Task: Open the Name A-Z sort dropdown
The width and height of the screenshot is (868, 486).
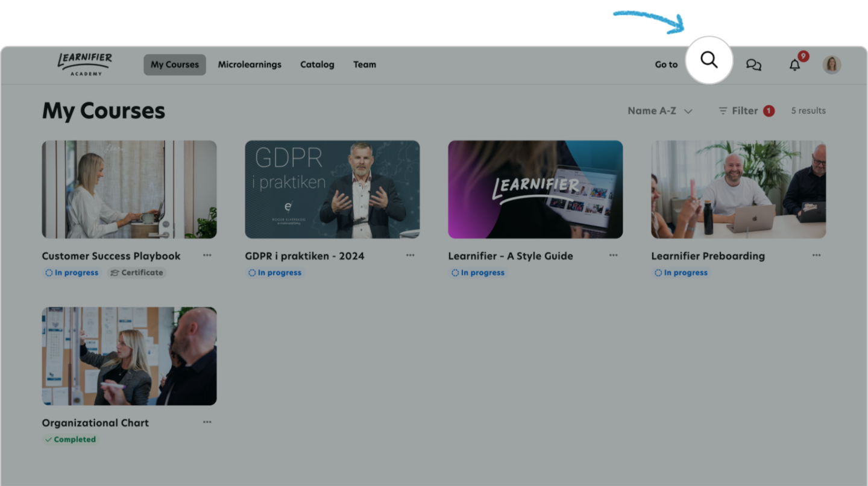Action: pyautogui.click(x=660, y=111)
